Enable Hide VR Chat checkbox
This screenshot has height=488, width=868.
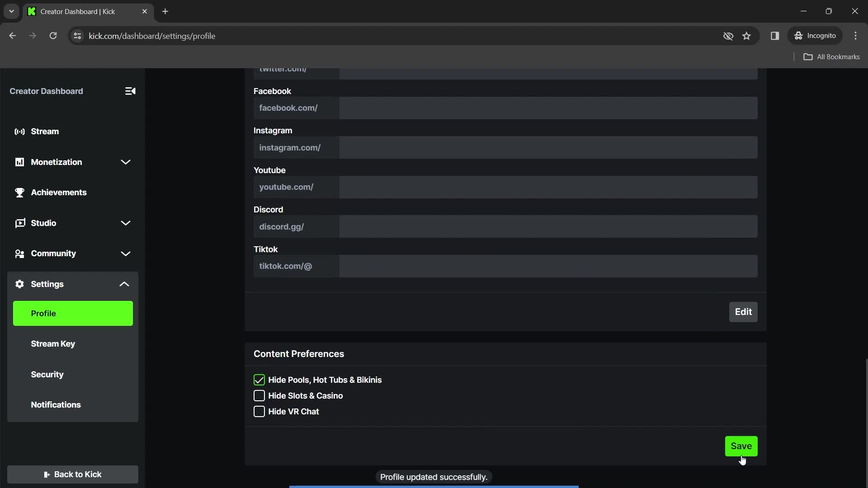pos(259,412)
